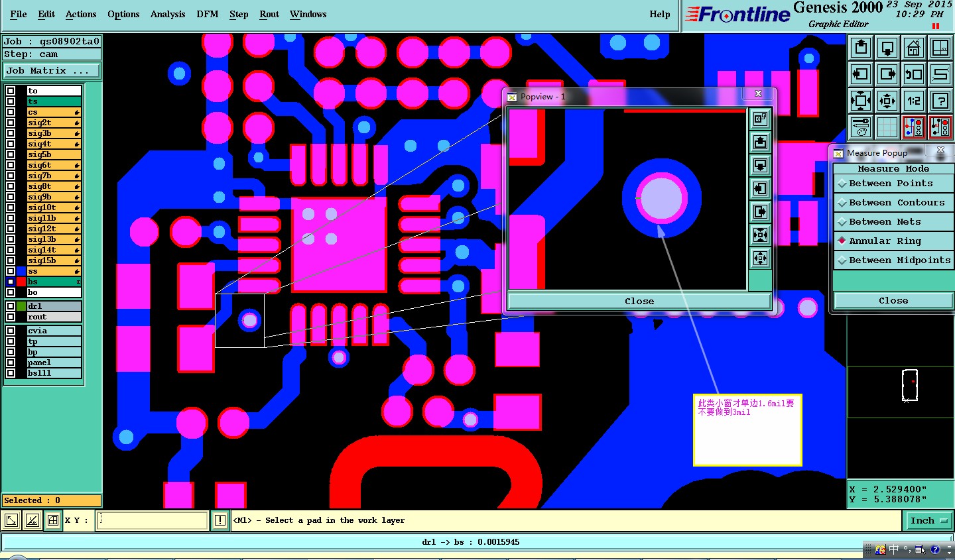Click the board overview thumbnail
955x560 pixels.
[x=910, y=385]
